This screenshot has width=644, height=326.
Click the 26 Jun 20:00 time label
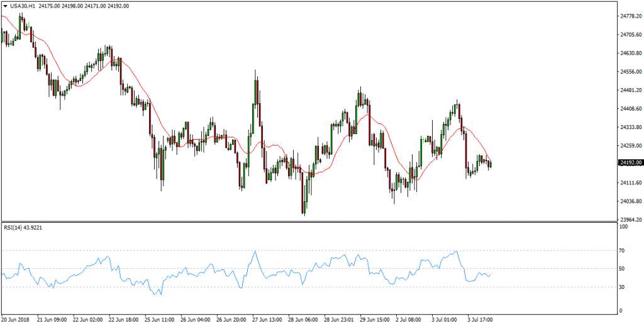(230, 319)
